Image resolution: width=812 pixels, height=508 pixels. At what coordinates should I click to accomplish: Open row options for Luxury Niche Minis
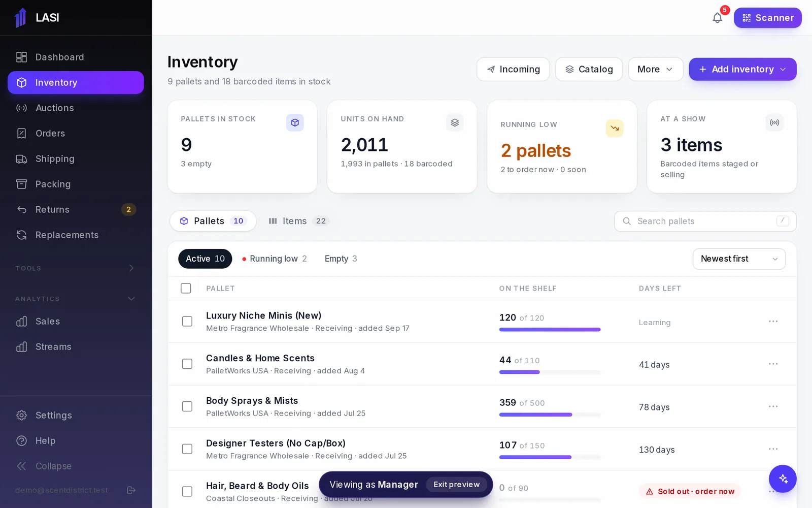click(x=773, y=322)
